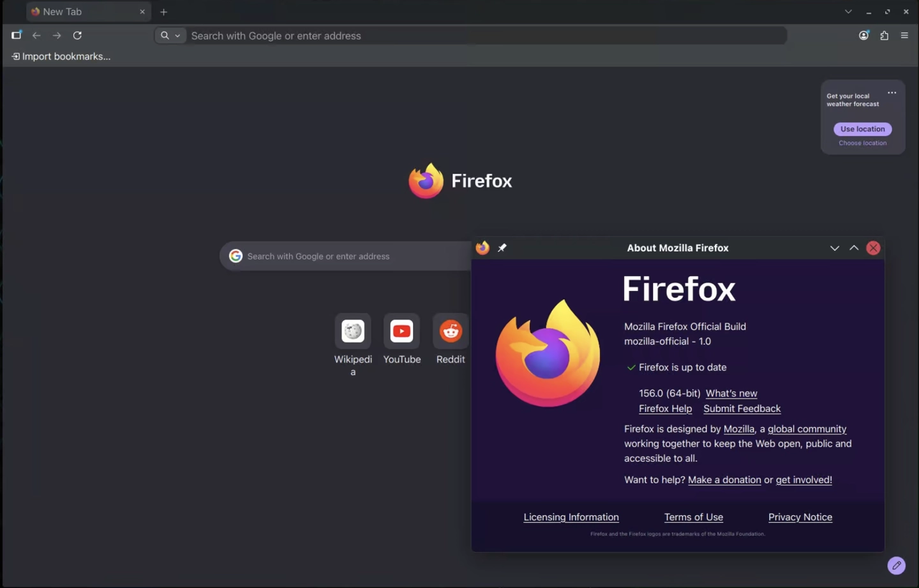Open the Privacy Notice link
Viewport: 919px width, 588px height.
[800, 517]
